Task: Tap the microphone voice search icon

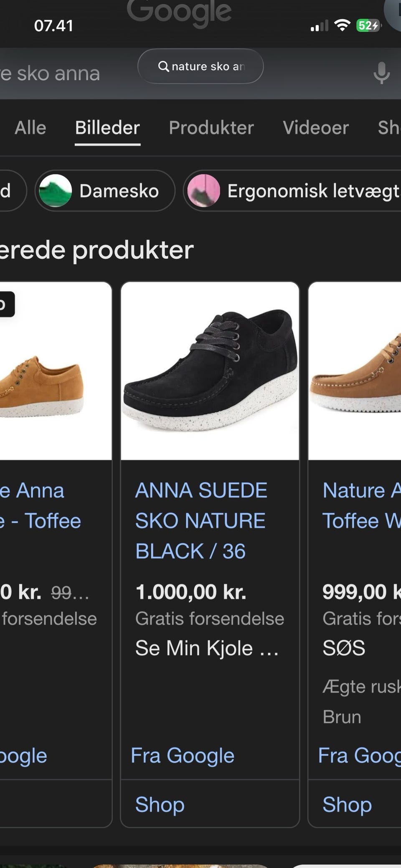Action: (x=381, y=73)
